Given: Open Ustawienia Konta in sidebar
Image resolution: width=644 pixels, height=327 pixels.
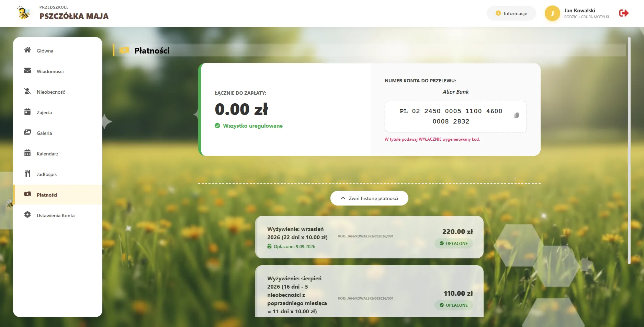Looking at the screenshot, I should [58, 215].
